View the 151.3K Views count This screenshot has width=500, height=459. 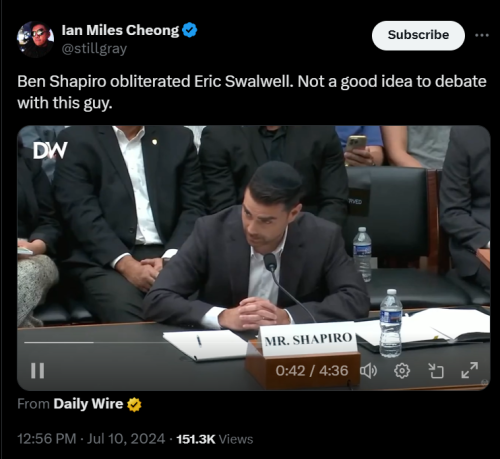tap(215, 439)
